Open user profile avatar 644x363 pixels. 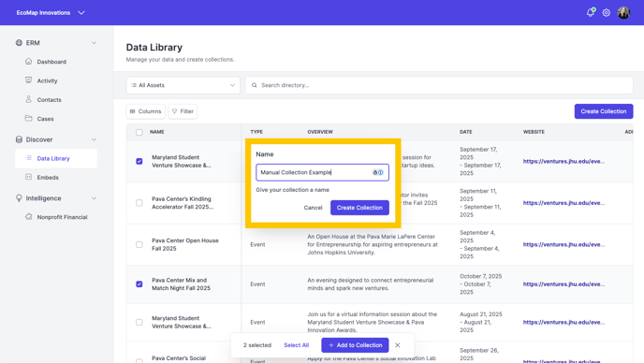pyautogui.click(x=623, y=12)
